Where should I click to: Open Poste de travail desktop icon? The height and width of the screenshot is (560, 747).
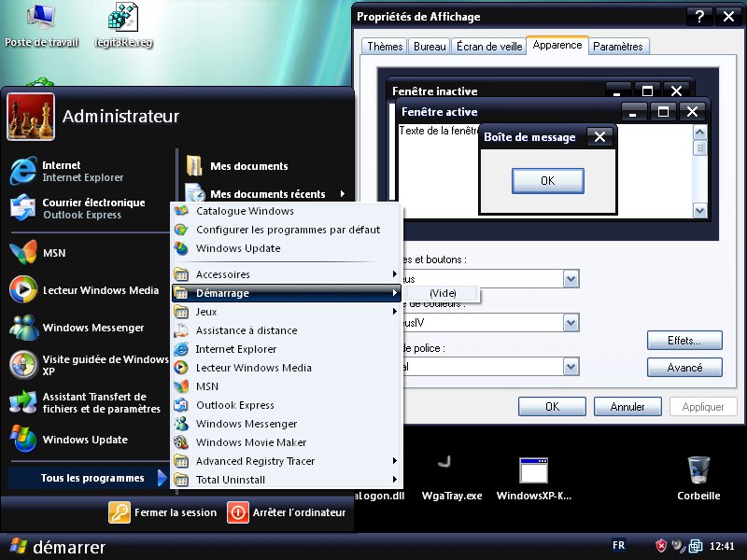[x=39, y=19]
